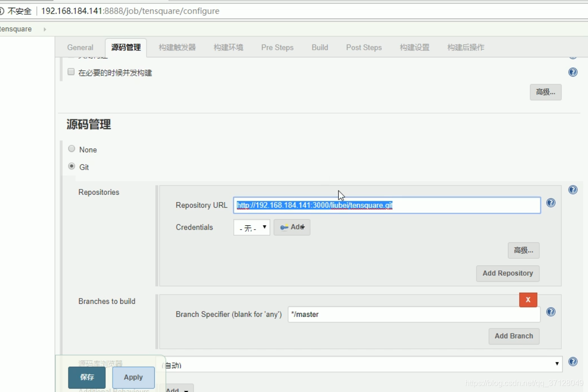This screenshot has width=588, height=392.
Task: Expand the Additional Behaviours Add dropdown
Action: tap(178, 389)
